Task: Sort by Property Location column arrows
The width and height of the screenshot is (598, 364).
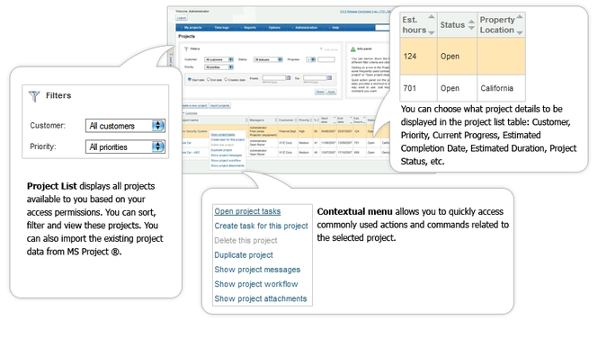Action: click(520, 24)
